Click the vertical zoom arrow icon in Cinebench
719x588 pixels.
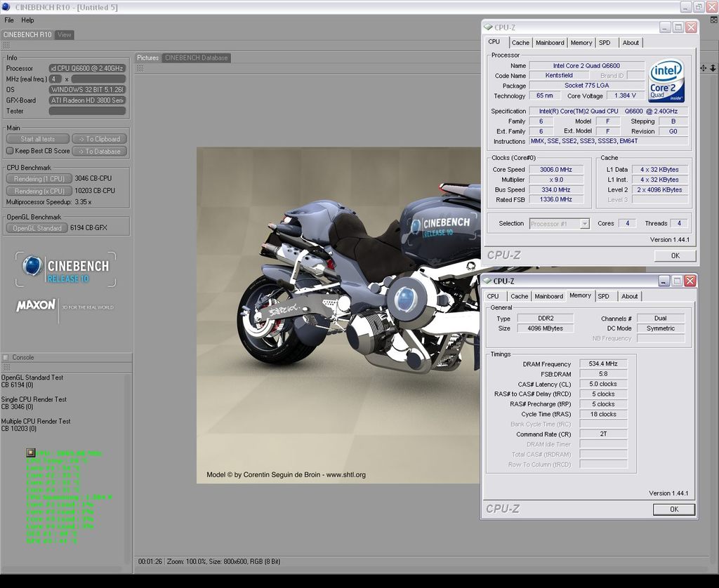713,68
